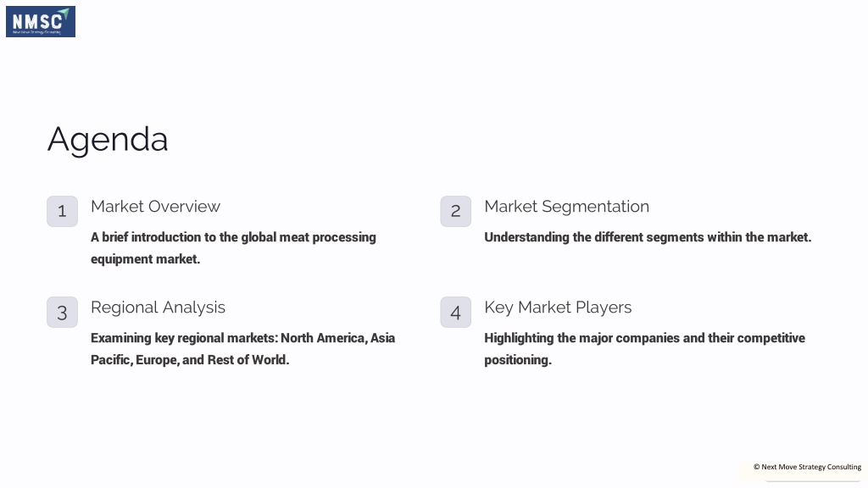Select the number 3 agenda badge

[x=62, y=312]
